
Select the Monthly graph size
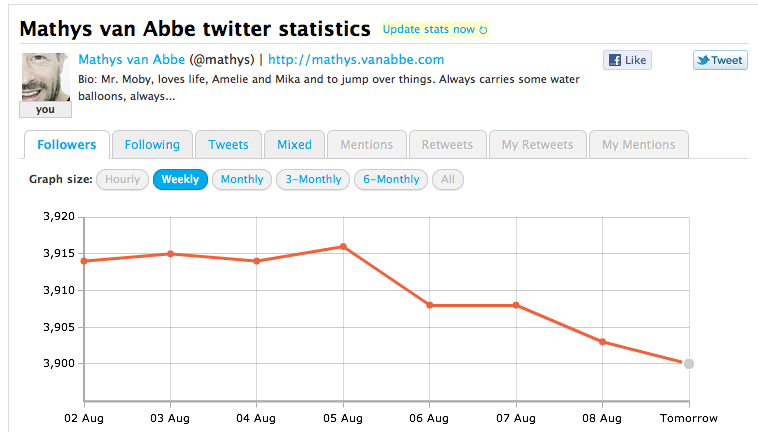(242, 180)
